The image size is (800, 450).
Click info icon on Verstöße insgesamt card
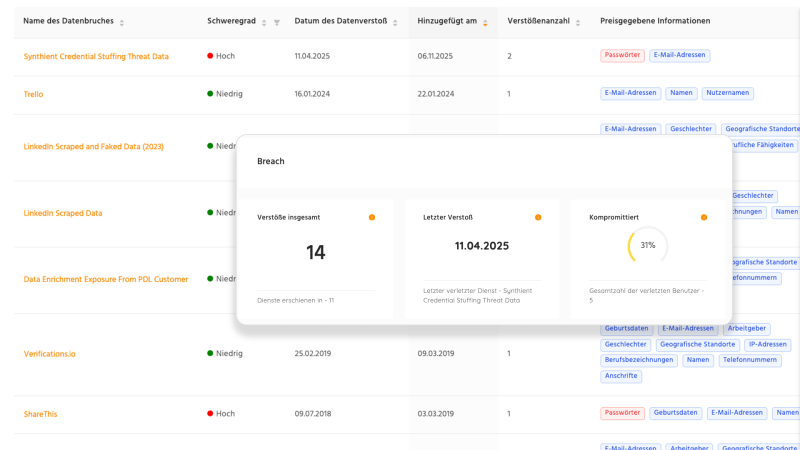[372, 217]
